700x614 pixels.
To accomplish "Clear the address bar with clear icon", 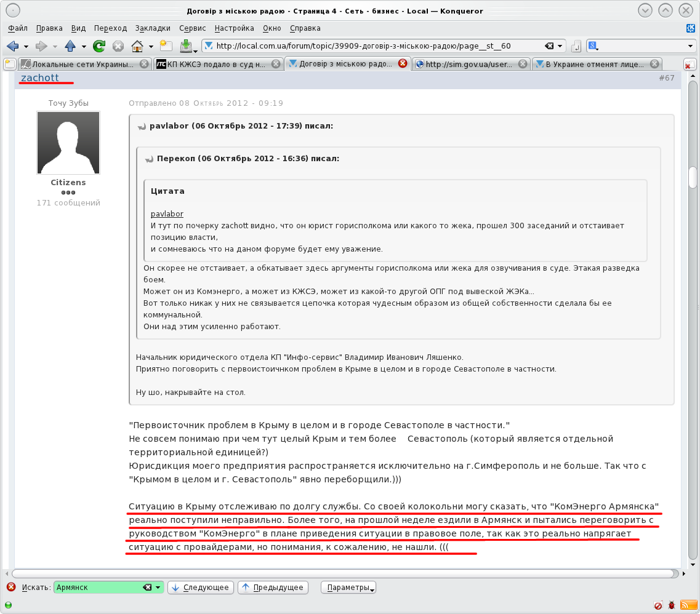I will tap(549, 46).
